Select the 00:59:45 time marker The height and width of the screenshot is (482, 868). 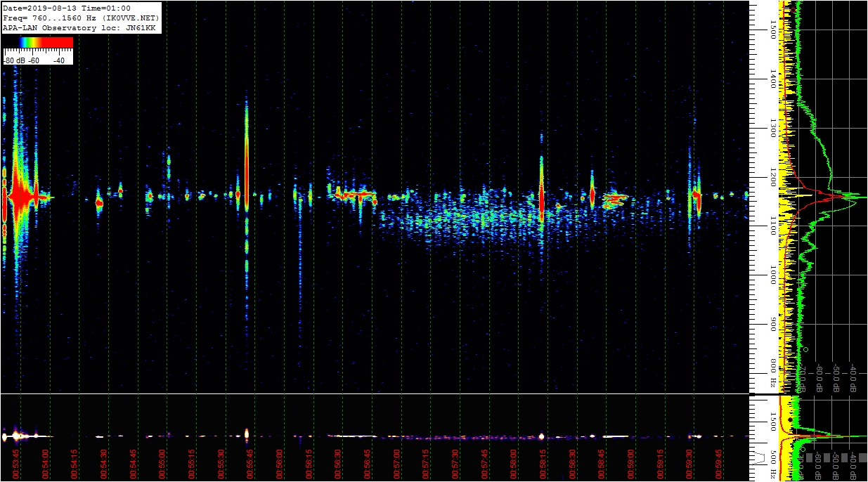coord(719,464)
